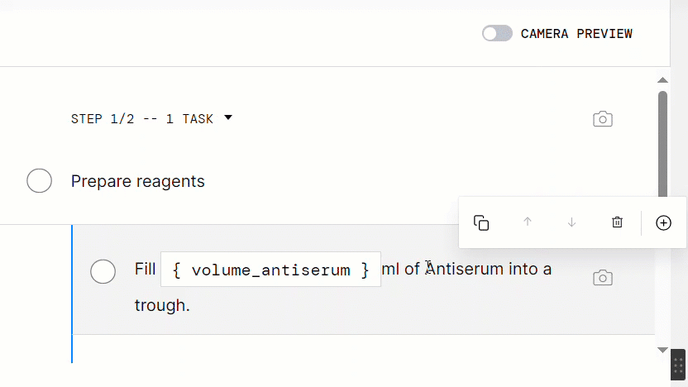The image size is (688, 387).
Task: Check the Fill Antiserum task circle
Action: pos(103,271)
